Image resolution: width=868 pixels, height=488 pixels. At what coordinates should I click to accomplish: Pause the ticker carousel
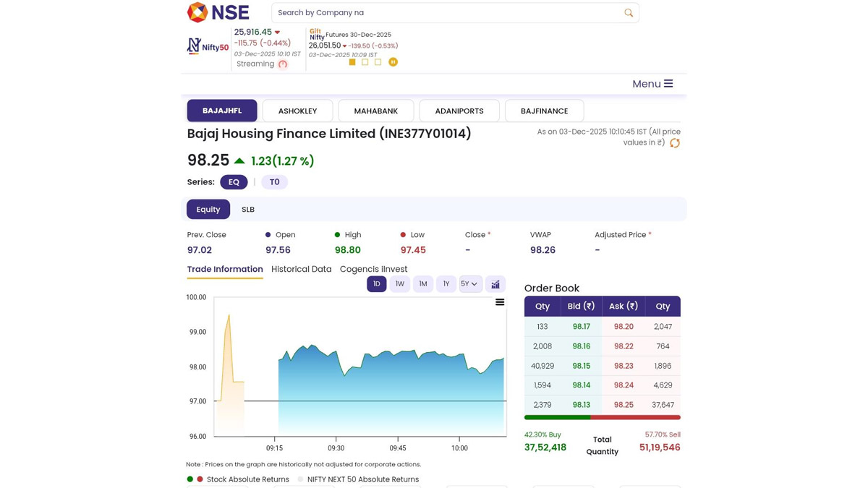(x=393, y=62)
